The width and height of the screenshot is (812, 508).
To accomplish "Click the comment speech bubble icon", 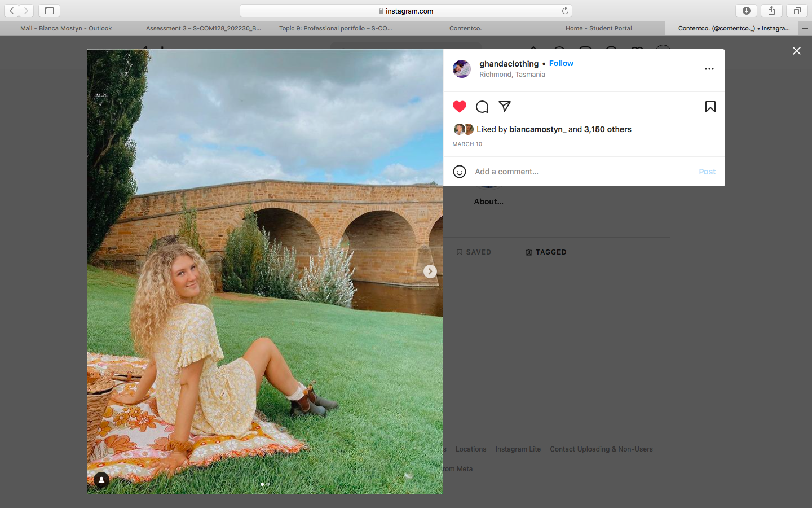I will [x=482, y=107].
